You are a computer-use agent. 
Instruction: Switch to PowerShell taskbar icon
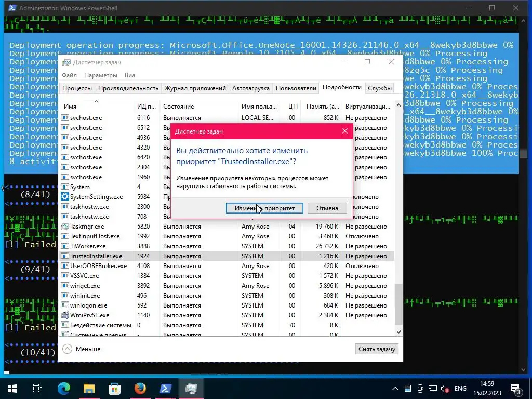(x=166, y=388)
